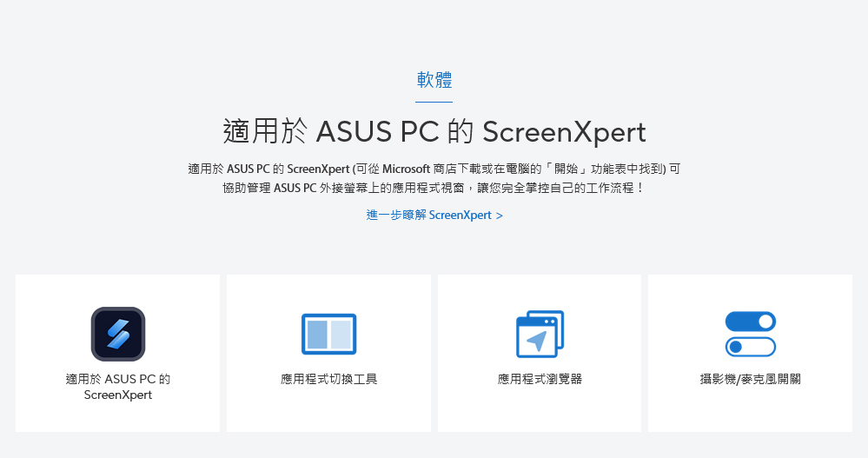Screen dimensions: 868x458
Task: Click the 適用於 ASUS PC 的 ScreenXpert main heading
Action: tap(434, 132)
